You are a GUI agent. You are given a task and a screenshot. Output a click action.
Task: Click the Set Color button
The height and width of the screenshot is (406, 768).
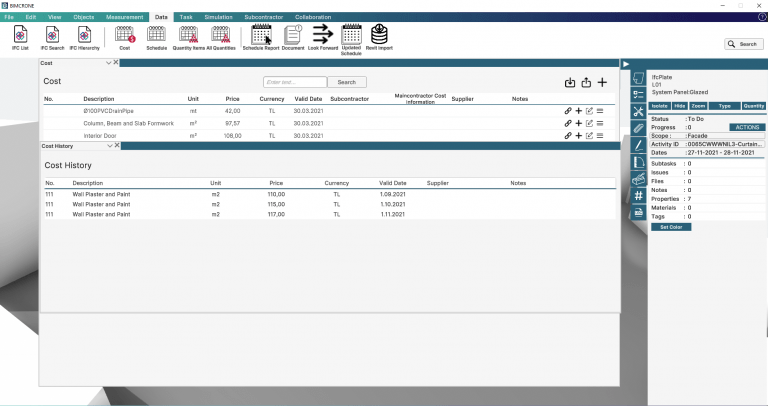pos(670,227)
